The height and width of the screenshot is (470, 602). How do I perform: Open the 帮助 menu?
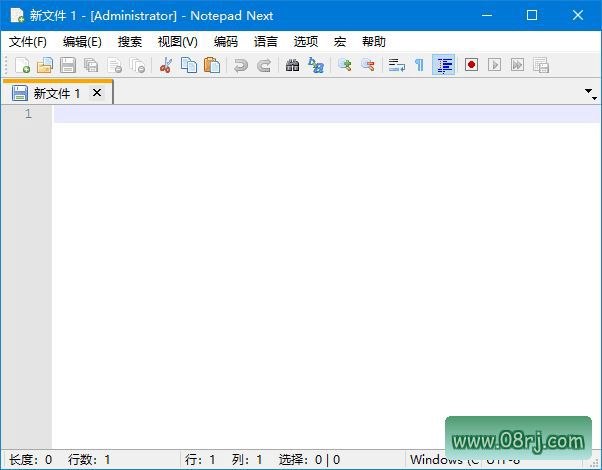374,41
